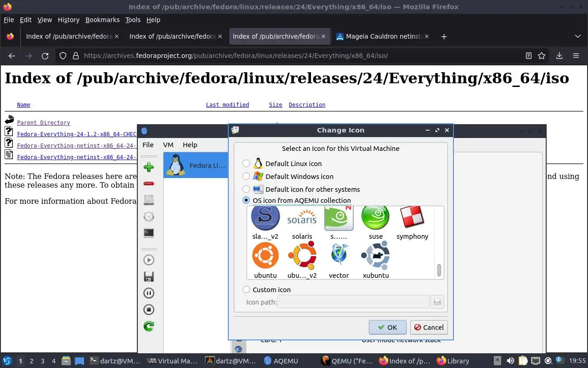
Task: Select Default Windows icon radio button
Action: click(246, 176)
